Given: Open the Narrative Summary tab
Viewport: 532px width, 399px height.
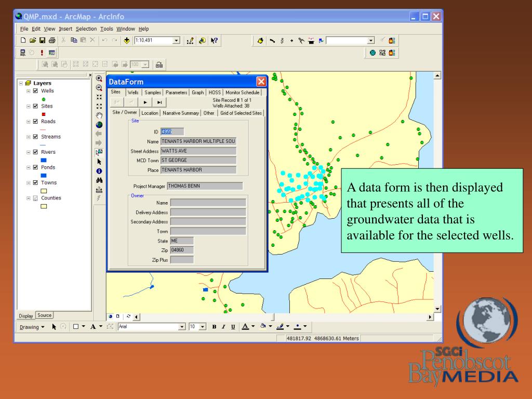Looking at the screenshot, I should click(x=180, y=113).
